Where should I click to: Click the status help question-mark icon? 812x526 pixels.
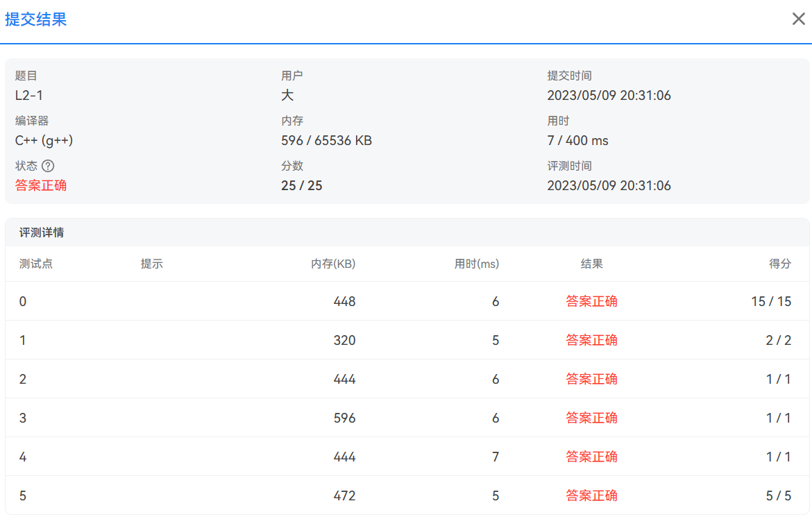click(x=48, y=166)
